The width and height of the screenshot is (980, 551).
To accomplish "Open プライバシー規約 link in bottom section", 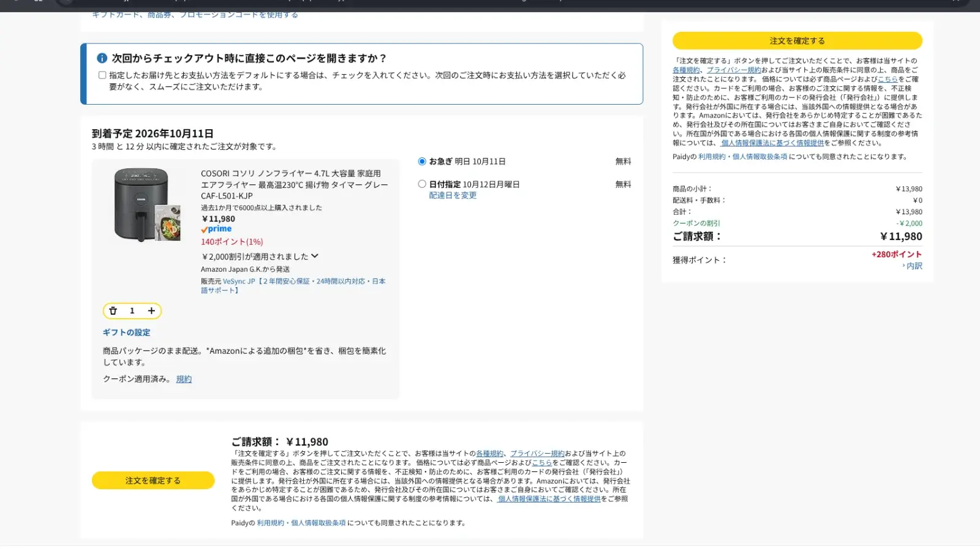I will click(x=537, y=454).
